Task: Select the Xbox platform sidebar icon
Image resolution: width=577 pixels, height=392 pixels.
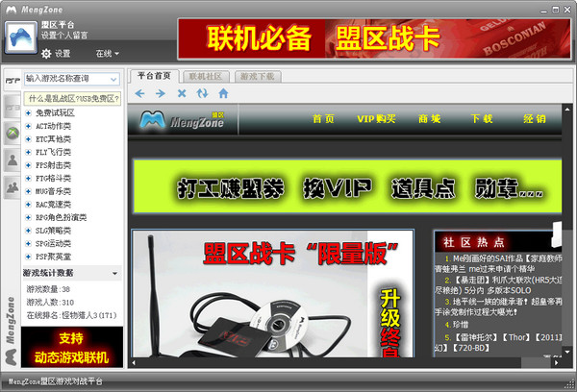Action: pyautogui.click(x=13, y=133)
